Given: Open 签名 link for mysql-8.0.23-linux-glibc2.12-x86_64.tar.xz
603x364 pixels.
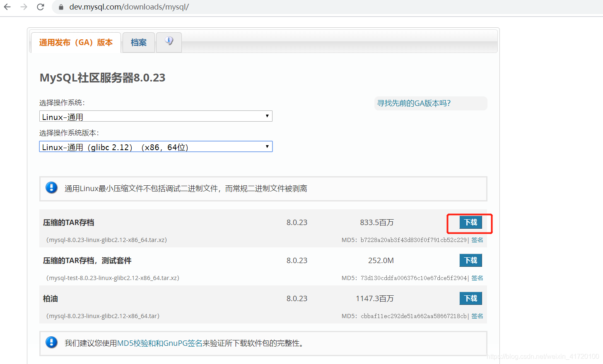Looking at the screenshot, I should (477, 240).
